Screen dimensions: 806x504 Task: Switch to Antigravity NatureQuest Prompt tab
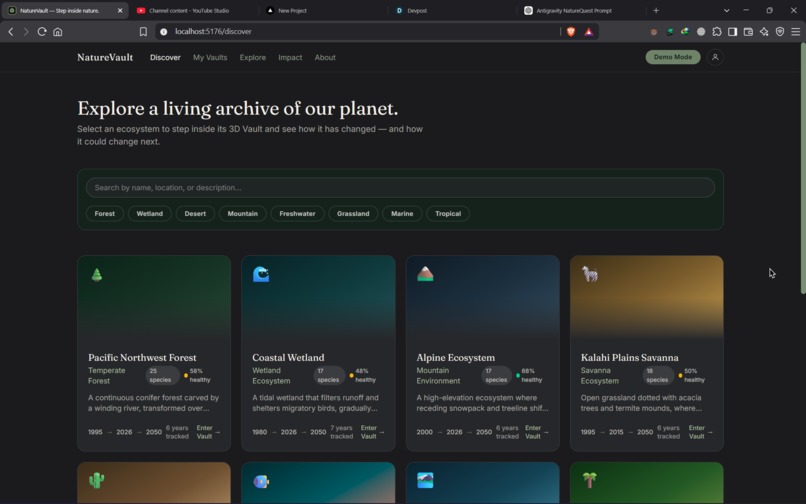580,10
